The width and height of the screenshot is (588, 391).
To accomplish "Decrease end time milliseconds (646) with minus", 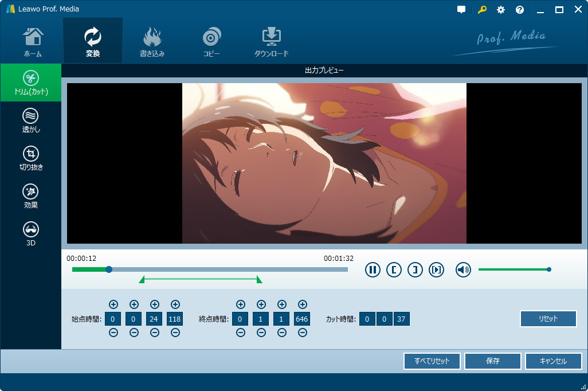I will (303, 333).
